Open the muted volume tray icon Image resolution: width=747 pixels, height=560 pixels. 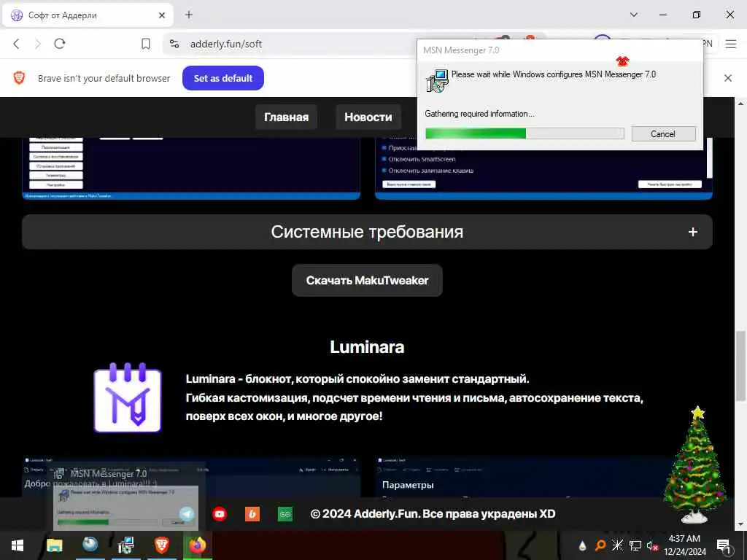pyautogui.click(x=652, y=546)
